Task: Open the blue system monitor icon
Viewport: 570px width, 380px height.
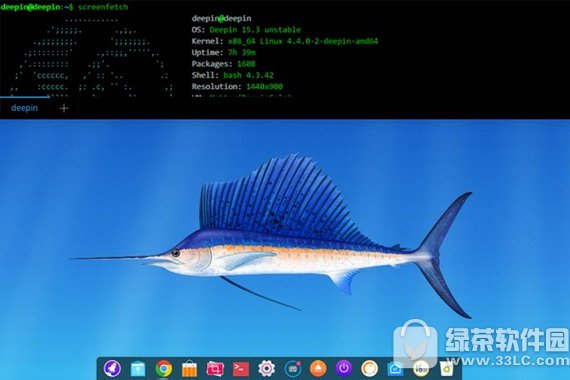Action: (x=395, y=369)
